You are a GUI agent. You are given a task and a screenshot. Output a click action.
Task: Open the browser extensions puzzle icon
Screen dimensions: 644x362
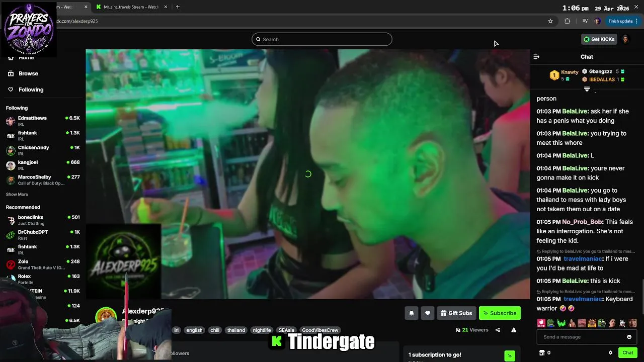[x=568, y=21]
